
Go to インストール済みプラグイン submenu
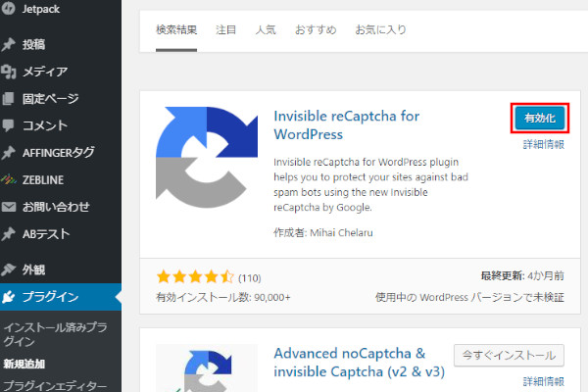56,334
